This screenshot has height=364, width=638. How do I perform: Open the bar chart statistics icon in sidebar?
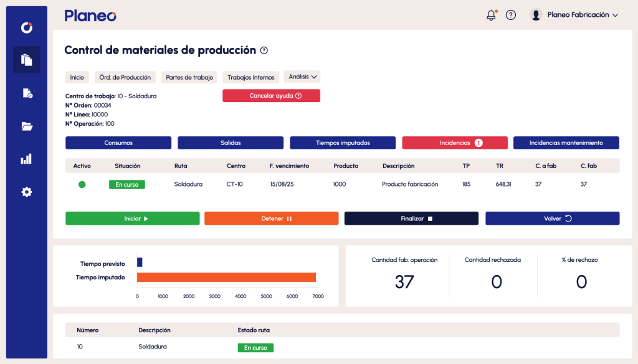(x=26, y=159)
